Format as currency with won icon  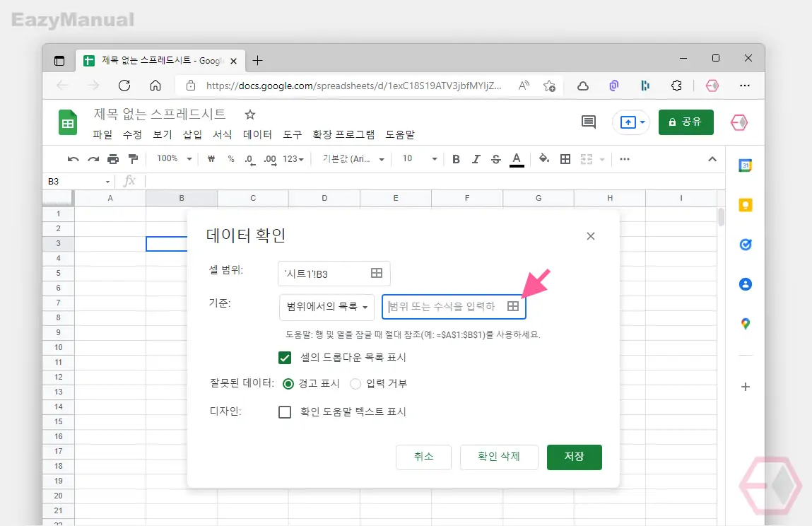click(211, 159)
